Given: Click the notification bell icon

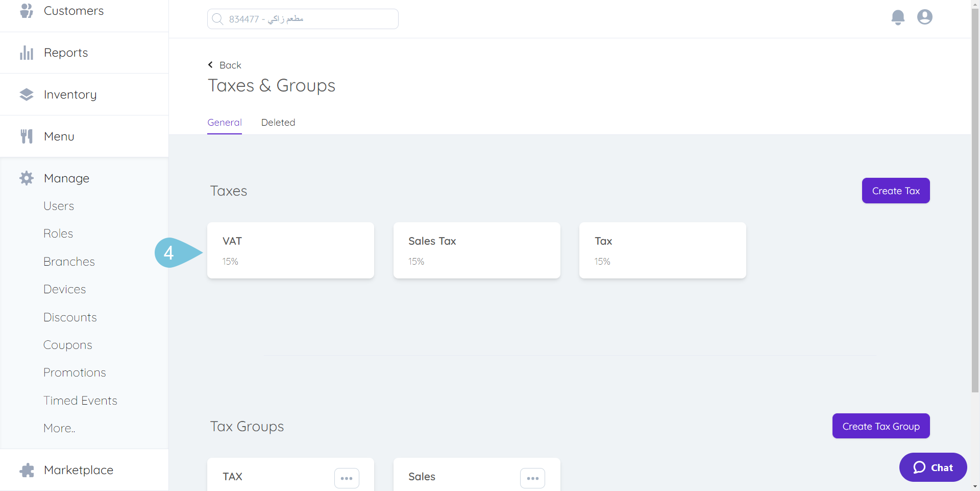Looking at the screenshot, I should click(x=898, y=17).
